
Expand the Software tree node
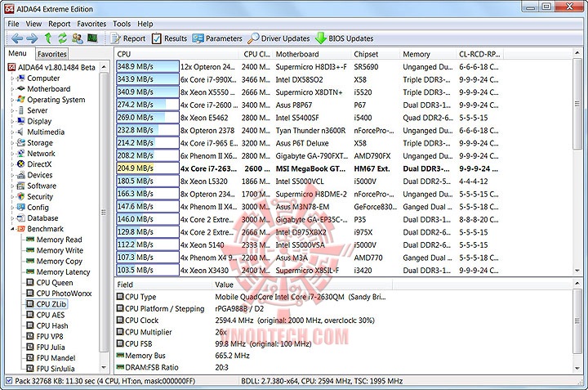point(12,186)
